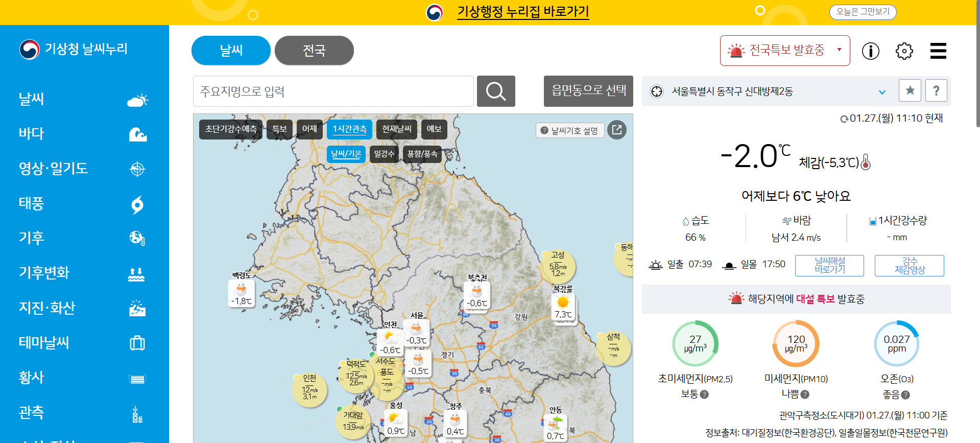
Task: Open the map in new window icon
Action: (x=617, y=130)
